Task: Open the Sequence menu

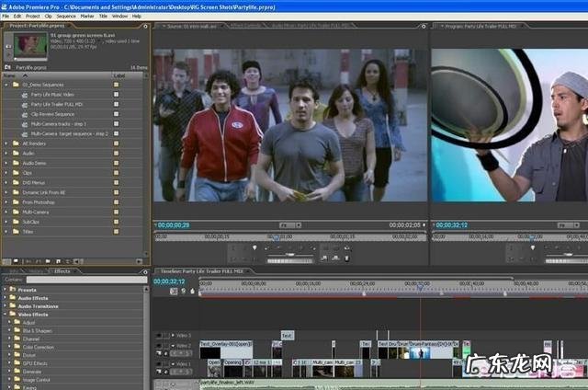Action: click(x=66, y=16)
